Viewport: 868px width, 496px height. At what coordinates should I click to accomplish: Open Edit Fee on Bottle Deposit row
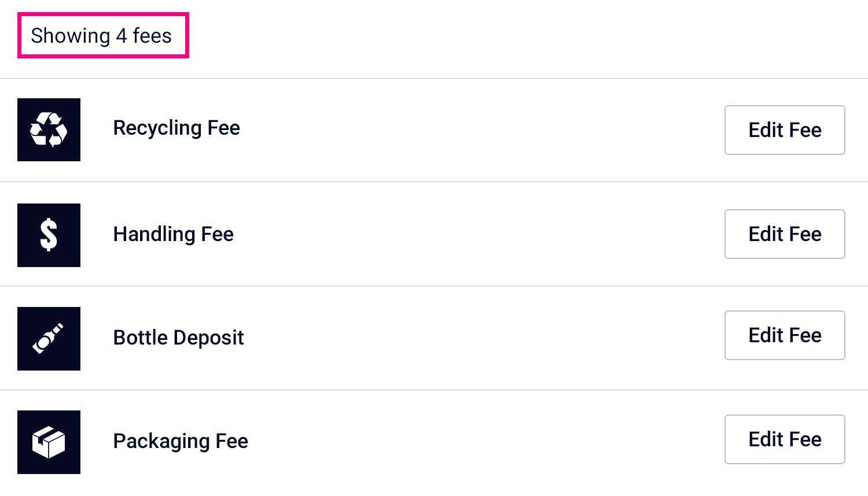[785, 335]
